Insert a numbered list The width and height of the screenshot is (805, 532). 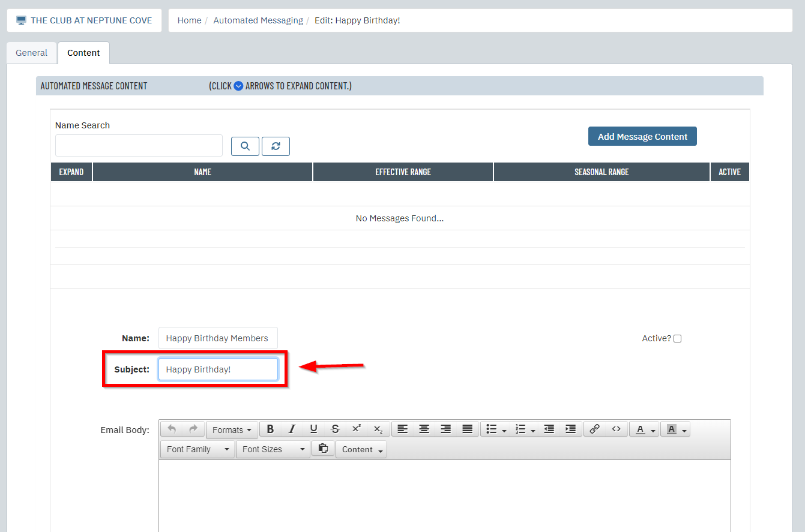tap(520, 429)
